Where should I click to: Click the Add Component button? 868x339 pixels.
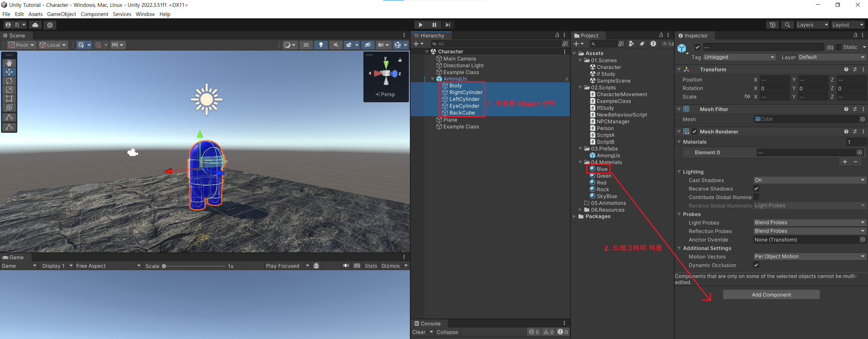pyautogui.click(x=771, y=295)
